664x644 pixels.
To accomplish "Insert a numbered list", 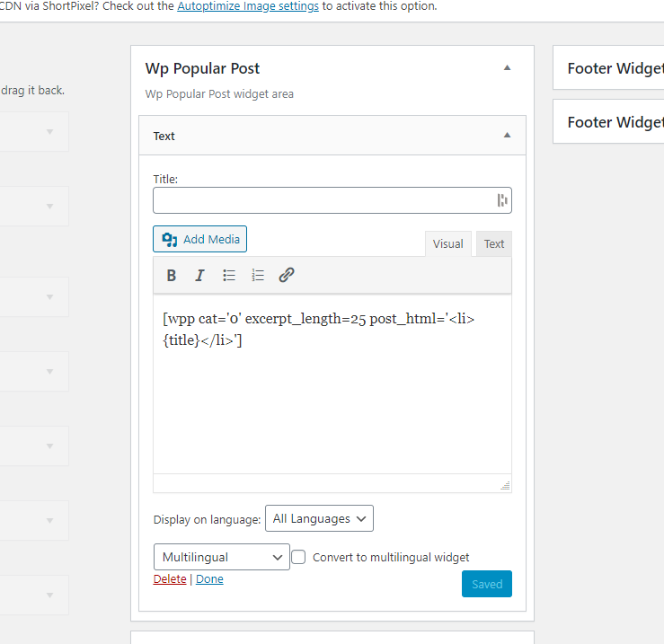I will (x=258, y=276).
